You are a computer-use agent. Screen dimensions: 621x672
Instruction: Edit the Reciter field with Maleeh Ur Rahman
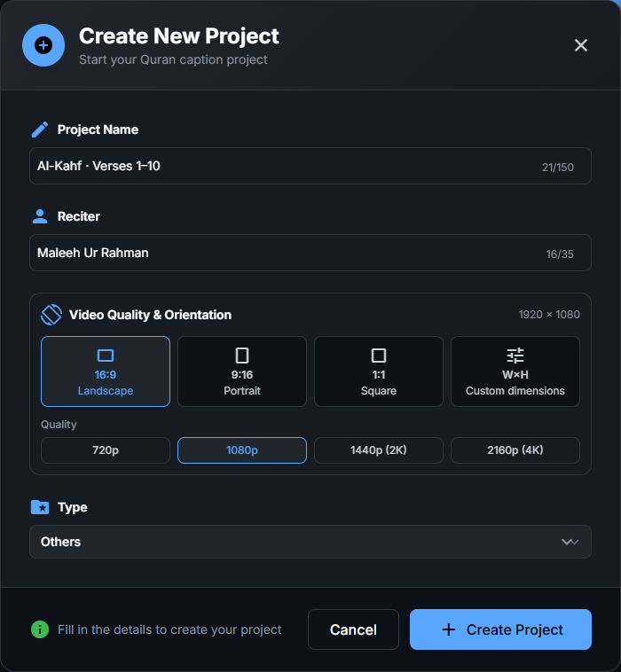[310, 253]
